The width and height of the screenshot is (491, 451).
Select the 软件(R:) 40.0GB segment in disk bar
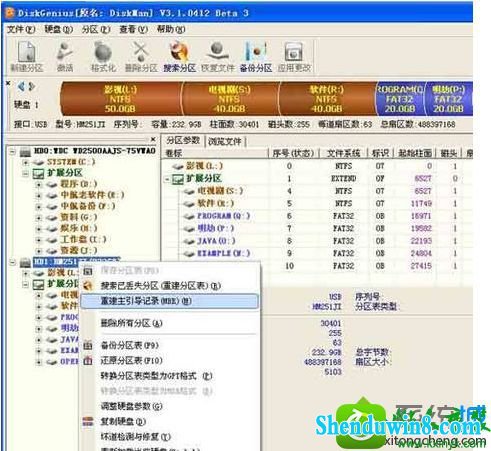point(327,99)
